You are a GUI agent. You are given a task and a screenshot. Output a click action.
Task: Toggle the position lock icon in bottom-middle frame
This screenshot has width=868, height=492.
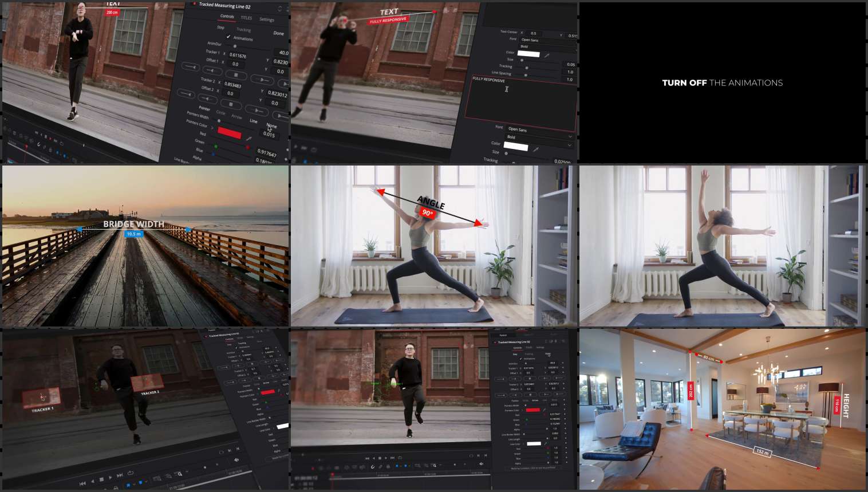389,466
